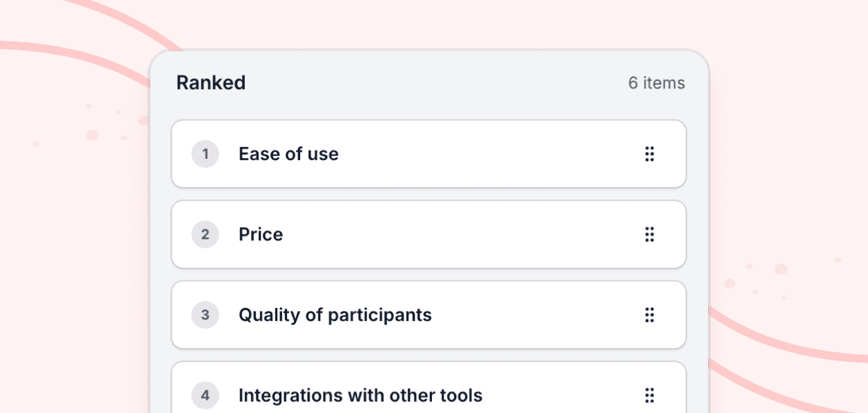
Task: Click the number 1 rank badge
Action: [x=205, y=154]
